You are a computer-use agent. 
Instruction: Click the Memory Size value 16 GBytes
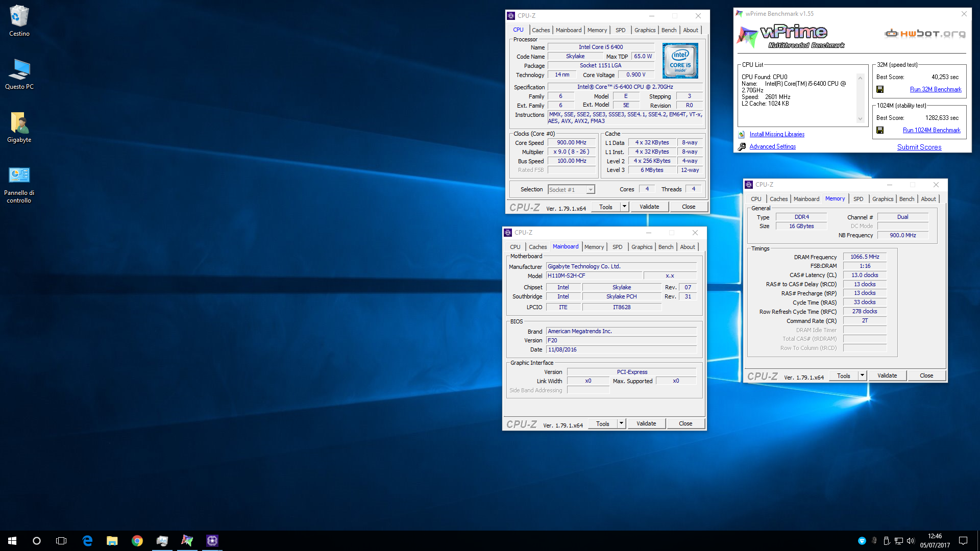pos(801,226)
